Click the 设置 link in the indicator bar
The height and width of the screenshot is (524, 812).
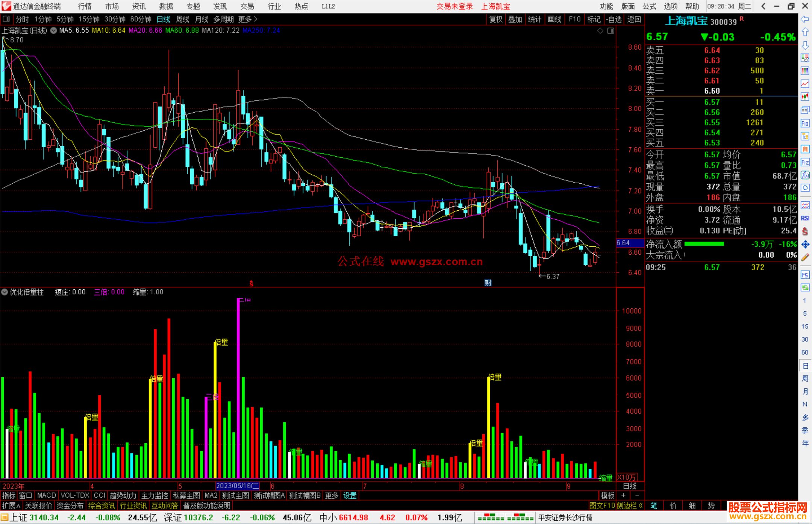[350, 495]
